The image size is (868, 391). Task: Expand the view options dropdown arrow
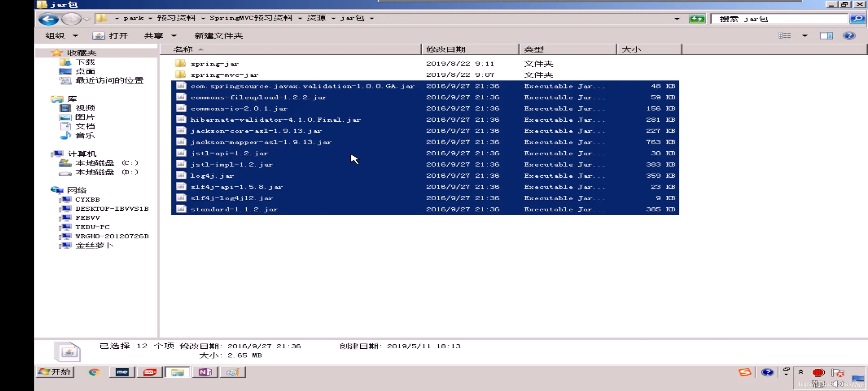pyautogui.click(x=805, y=35)
